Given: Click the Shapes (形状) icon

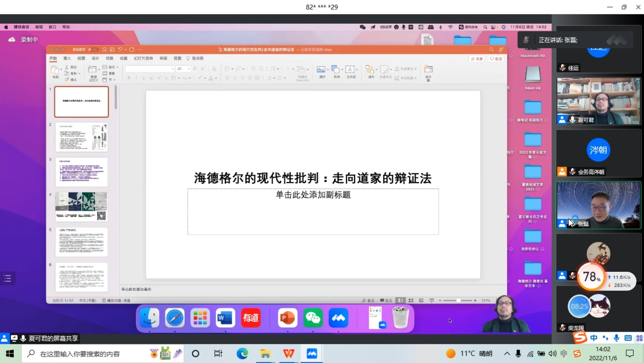Looking at the screenshot, I should pos(335,69).
